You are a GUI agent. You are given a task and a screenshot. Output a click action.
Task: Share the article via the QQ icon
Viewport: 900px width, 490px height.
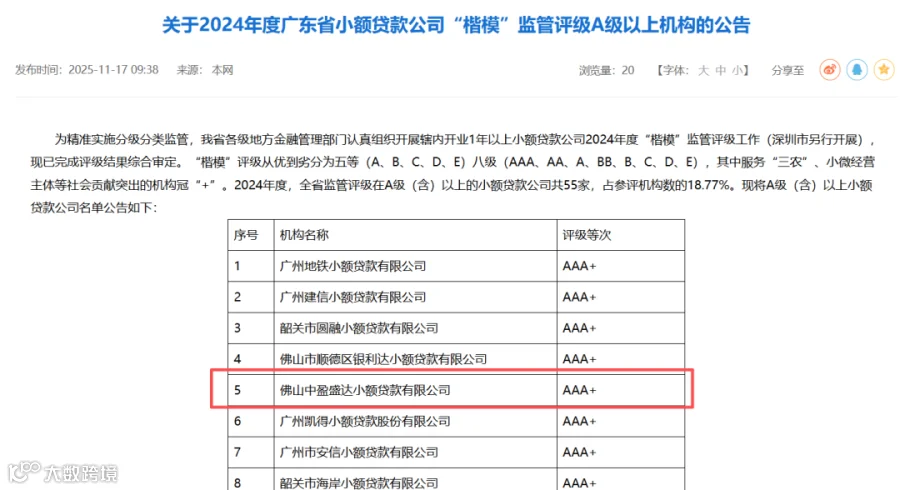(857, 70)
